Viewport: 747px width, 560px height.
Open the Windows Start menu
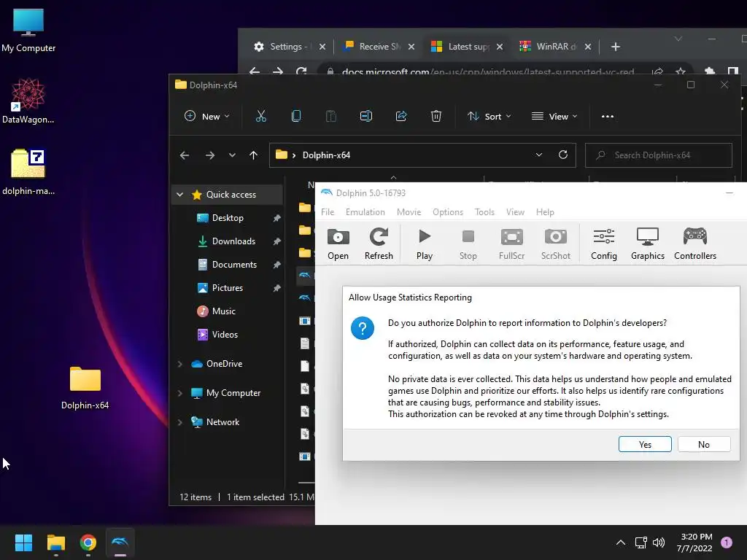23,542
